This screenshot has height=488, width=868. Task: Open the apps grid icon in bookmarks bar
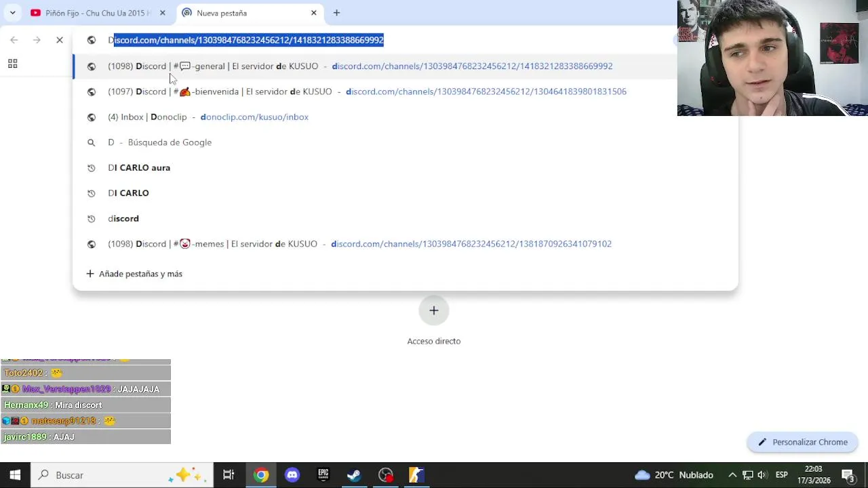coord(12,64)
